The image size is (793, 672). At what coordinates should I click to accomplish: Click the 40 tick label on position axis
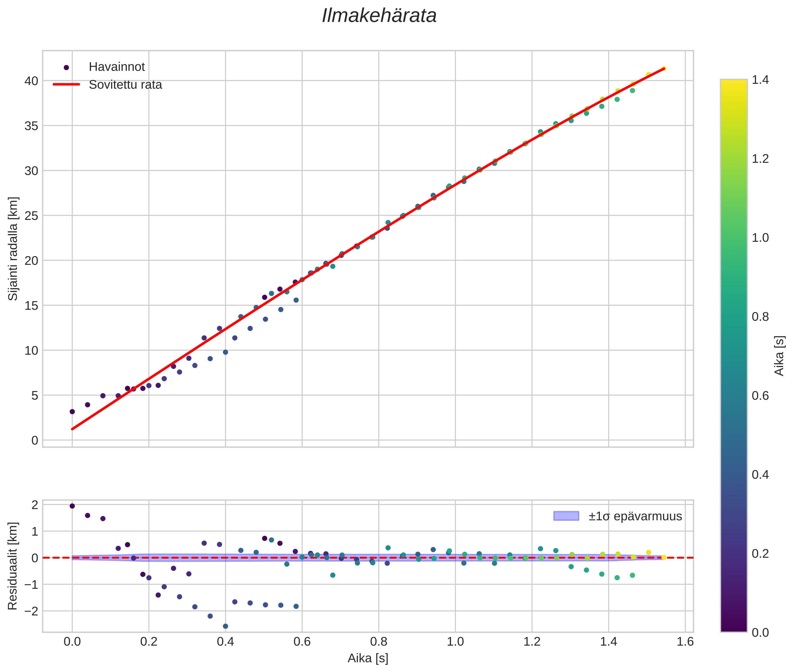click(32, 81)
